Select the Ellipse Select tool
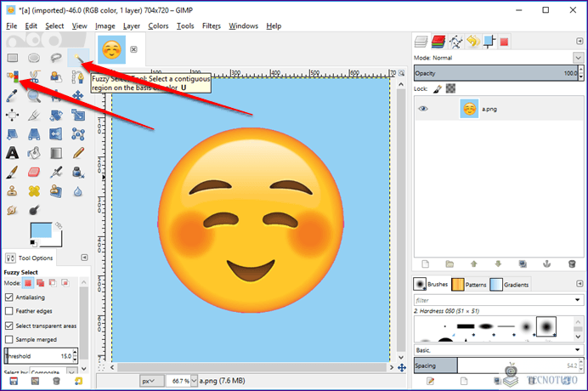588x391 pixels. [x=34, y=58]
